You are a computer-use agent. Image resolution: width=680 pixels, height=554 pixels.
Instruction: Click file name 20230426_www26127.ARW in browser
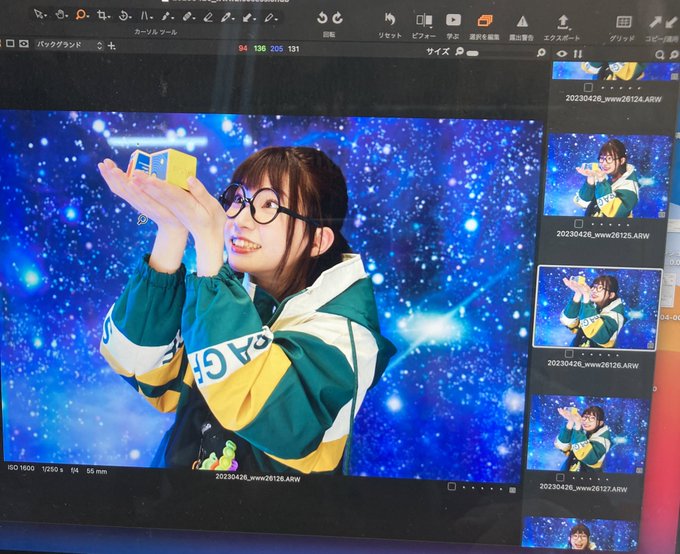click(x=583, y=488)
